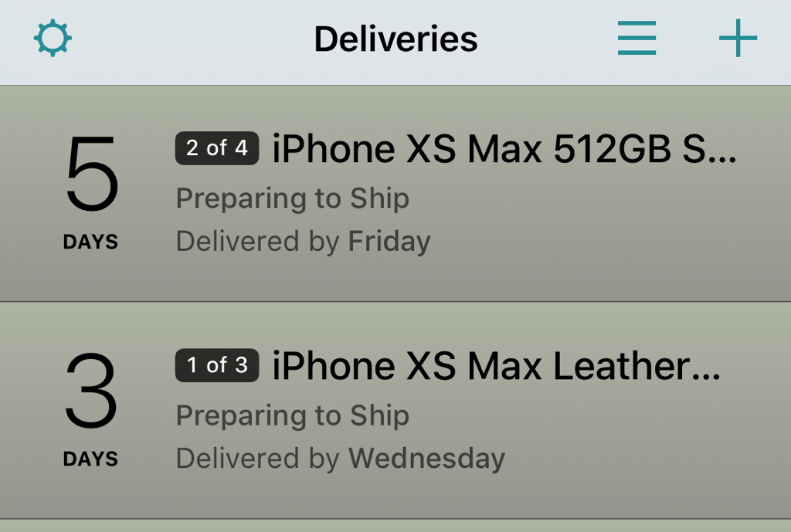The height and width of the screenshot is (532, 791).
Task: Tap the 5 days countdown number
Action: click(x=91, y=175)
